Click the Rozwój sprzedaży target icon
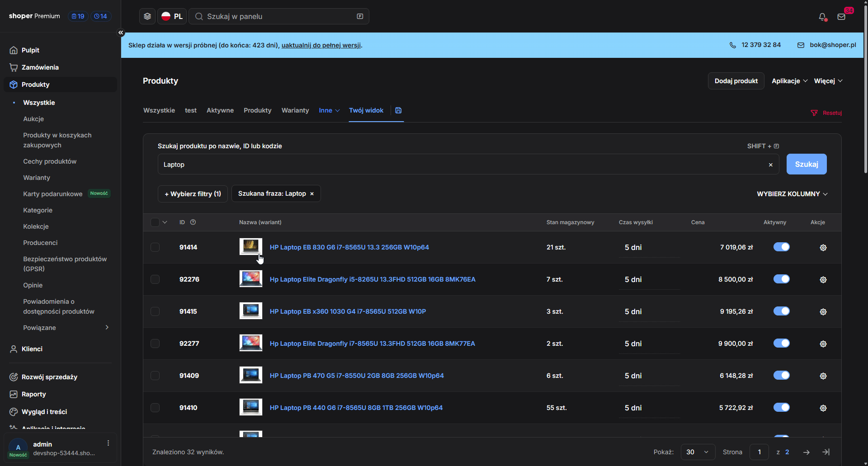The width and height of the screenshot is (868, 466). [14, 377]
